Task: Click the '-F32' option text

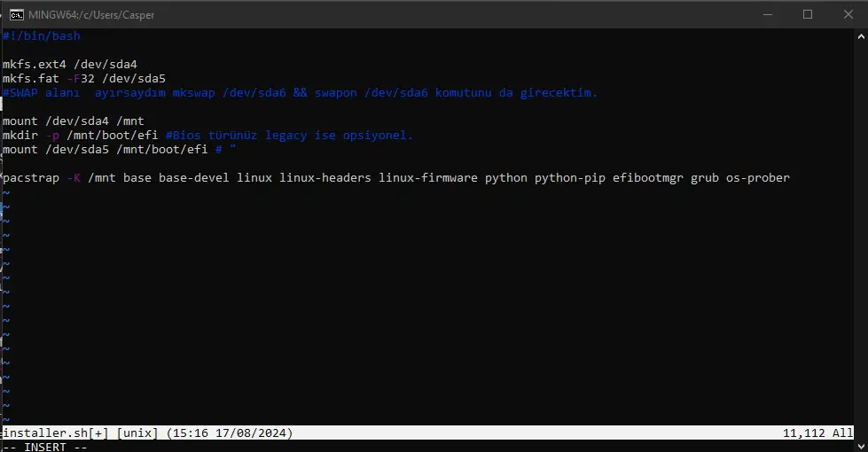Action: pyautogui.click(x=81, y=79)
